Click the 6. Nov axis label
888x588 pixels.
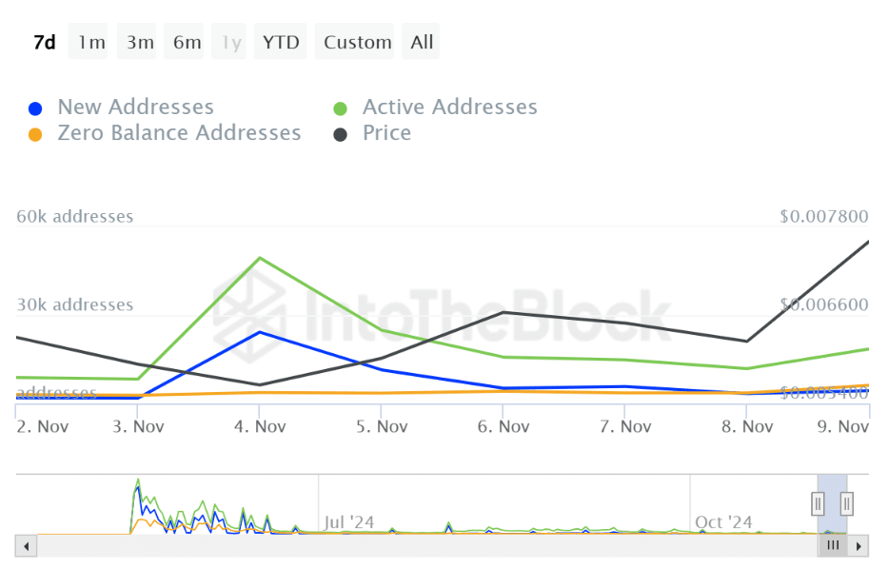tap(503, 426)
